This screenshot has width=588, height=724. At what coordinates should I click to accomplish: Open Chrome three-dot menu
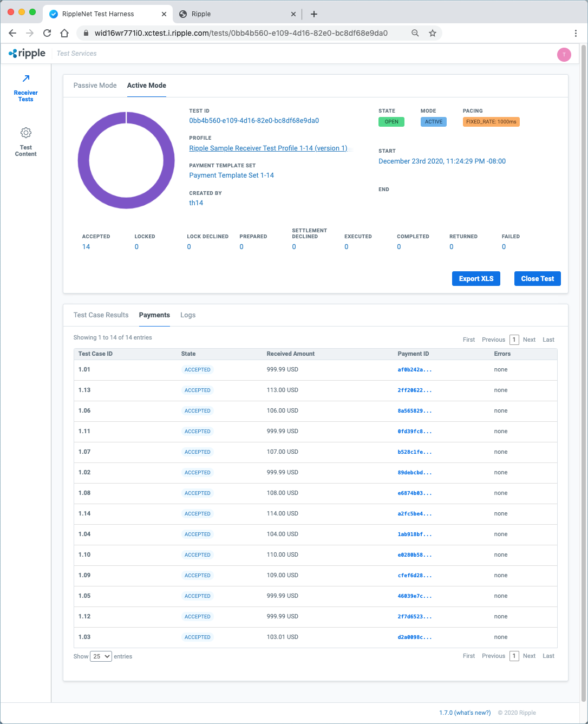[x=576, y=33]
